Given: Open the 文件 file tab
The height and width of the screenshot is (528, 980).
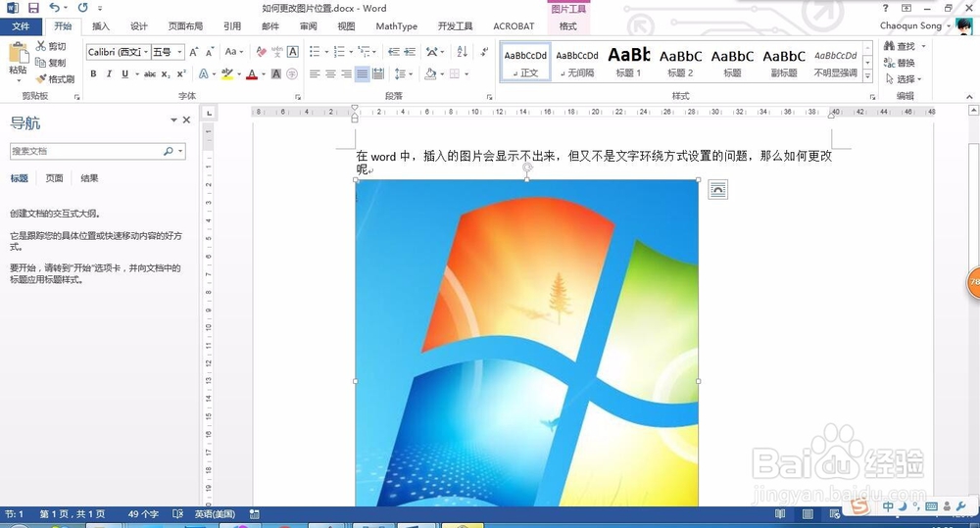Looking at the screenshot, I should coord(21,26).
